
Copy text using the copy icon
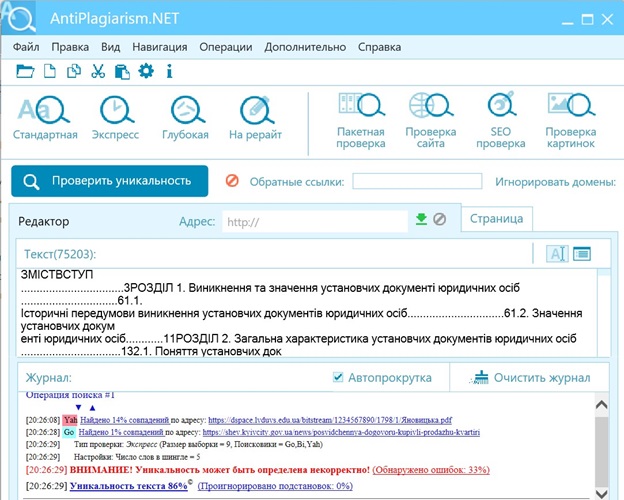[74, 71]
